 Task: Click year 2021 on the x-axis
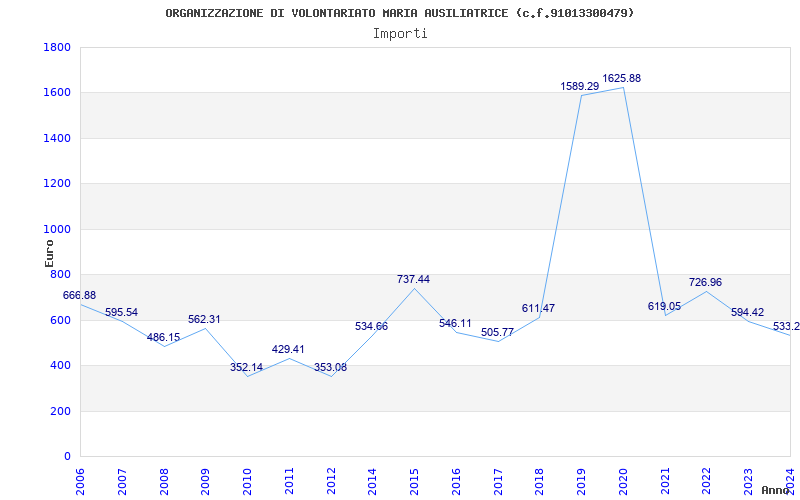[x=665, y=481]
